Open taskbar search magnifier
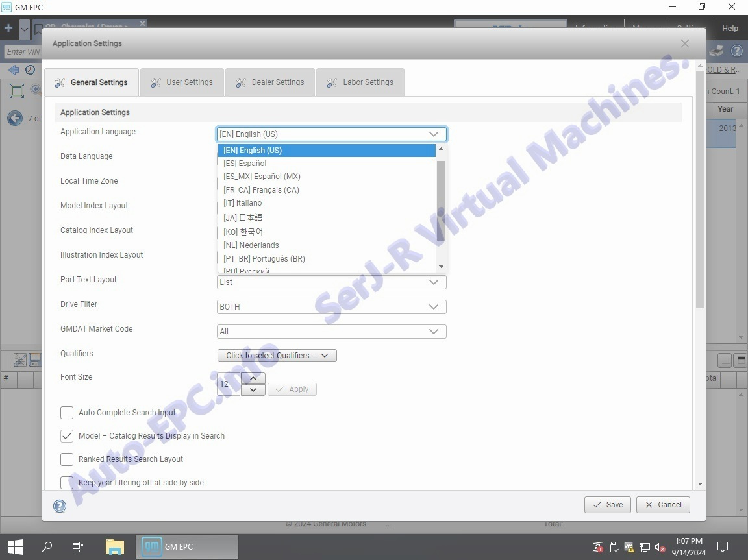 (x=47, y=546)
